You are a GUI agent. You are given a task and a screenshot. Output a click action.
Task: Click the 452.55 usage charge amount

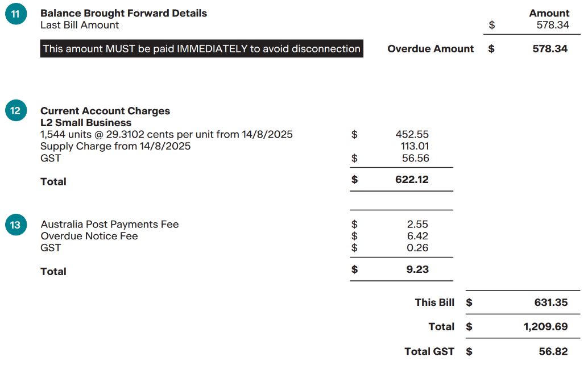click(x=412, y=135)
